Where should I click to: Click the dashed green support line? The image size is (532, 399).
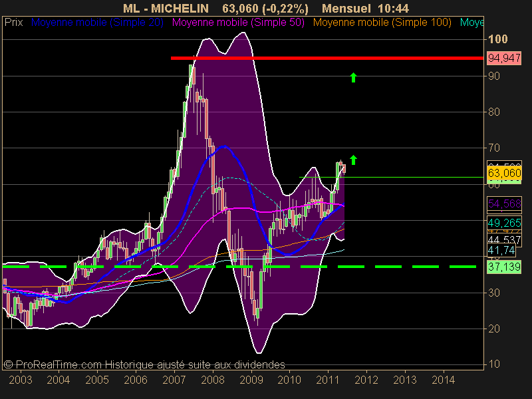239,267
